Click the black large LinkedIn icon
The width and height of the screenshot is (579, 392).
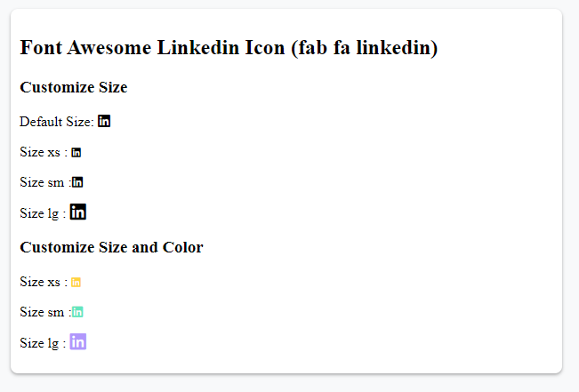coord(78,212)
